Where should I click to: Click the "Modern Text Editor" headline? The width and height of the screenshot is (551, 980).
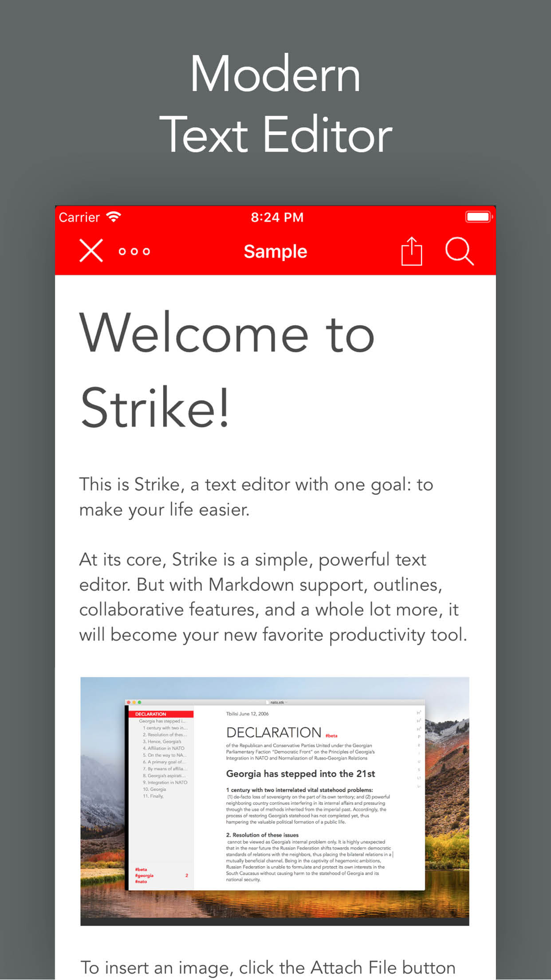pos(275,105)
